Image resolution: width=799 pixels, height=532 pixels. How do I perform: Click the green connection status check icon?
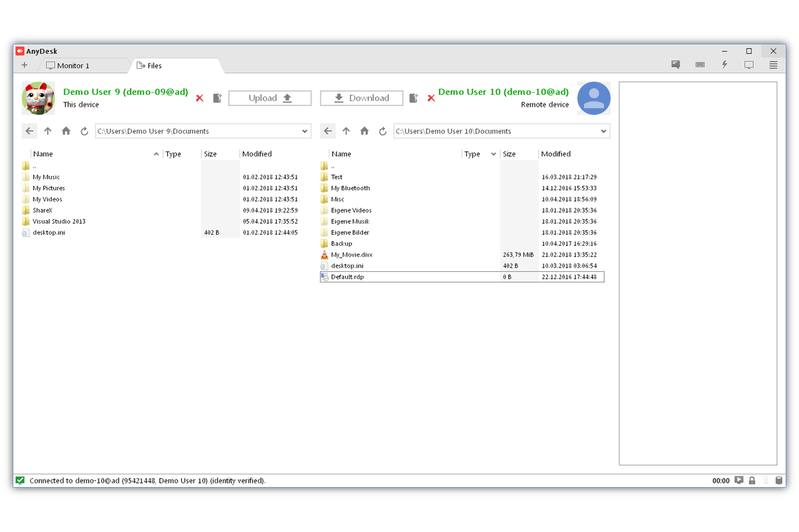pos(20,480)
